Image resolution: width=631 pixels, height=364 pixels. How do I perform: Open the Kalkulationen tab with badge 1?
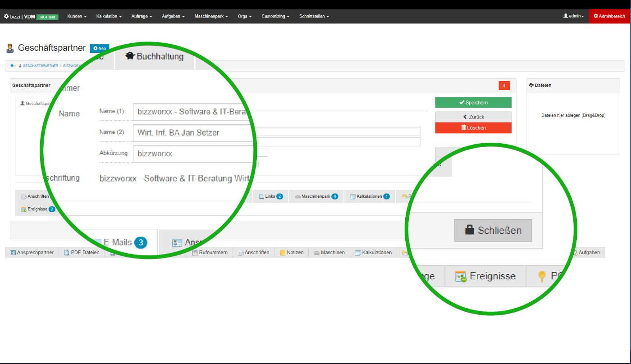click(x=370, y=196)
